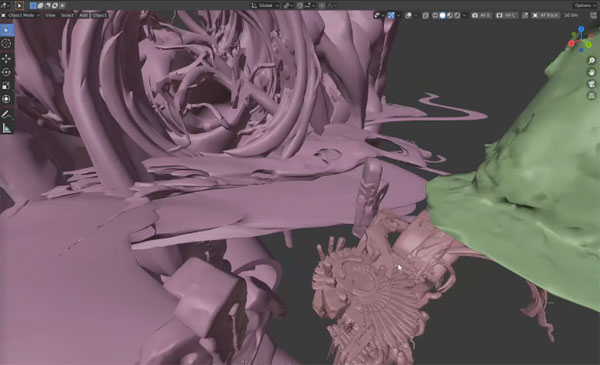Select the Scale tool
600x365 pixels.
click(6, 85)
